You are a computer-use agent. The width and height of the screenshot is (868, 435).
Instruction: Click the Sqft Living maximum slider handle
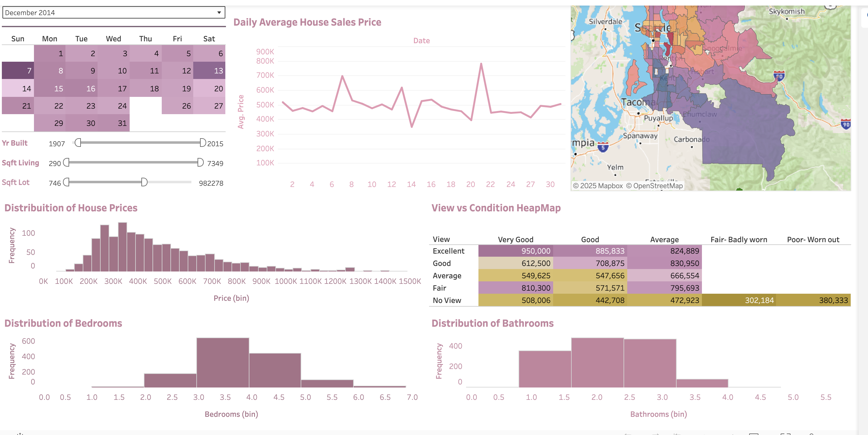(200, 162)
